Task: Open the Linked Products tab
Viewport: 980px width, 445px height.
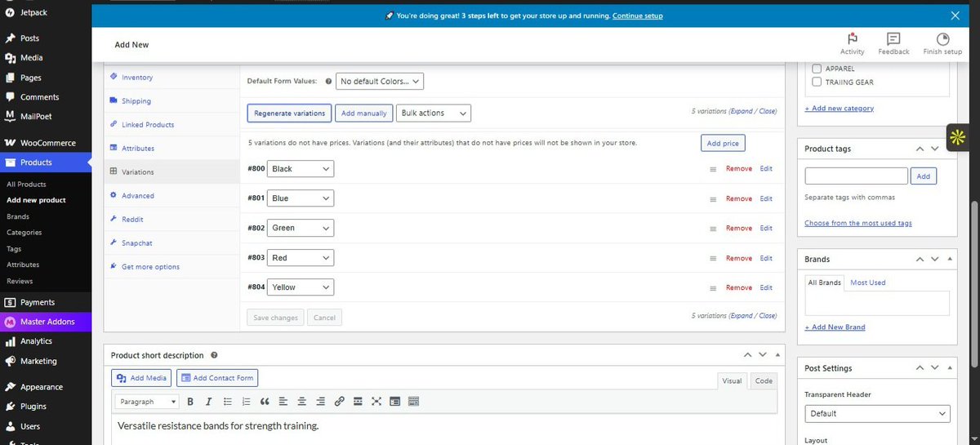Action: [148, 125]
